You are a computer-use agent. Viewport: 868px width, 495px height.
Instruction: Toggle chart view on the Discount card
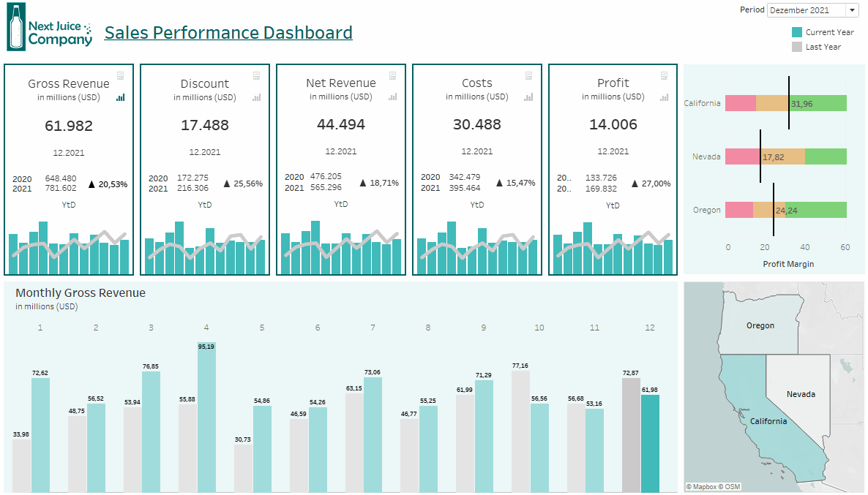pyautogui.click(x=257, y=97)
